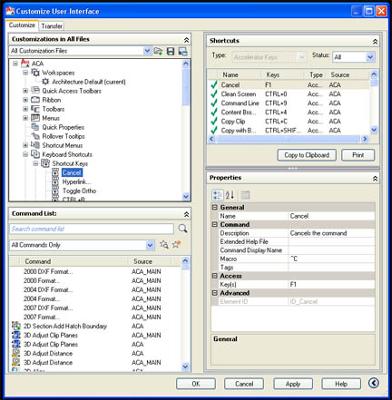Click the Shortcut Keys node icon
The width and height of the screenshot is (392, 400).
point(45,163)
